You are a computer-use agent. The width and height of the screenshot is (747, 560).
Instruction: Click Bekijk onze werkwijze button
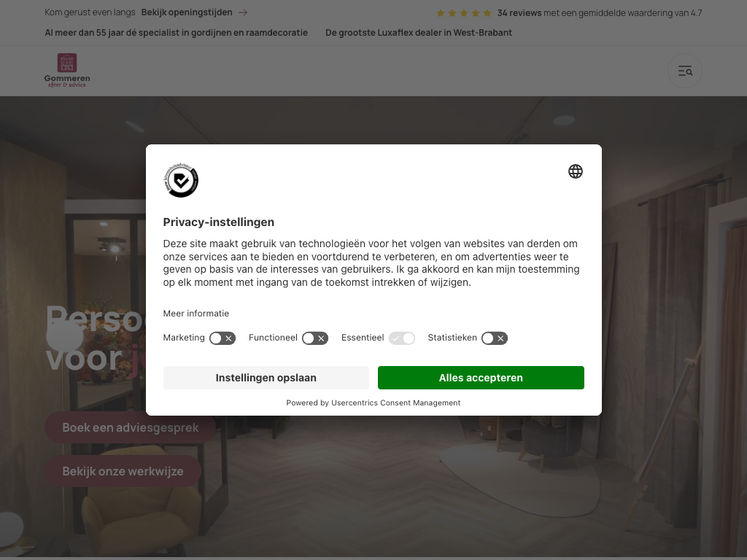point(123,471)
